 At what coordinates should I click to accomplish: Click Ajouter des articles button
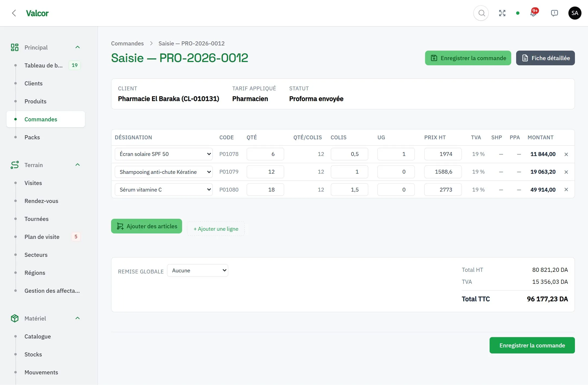coord(146,226)
